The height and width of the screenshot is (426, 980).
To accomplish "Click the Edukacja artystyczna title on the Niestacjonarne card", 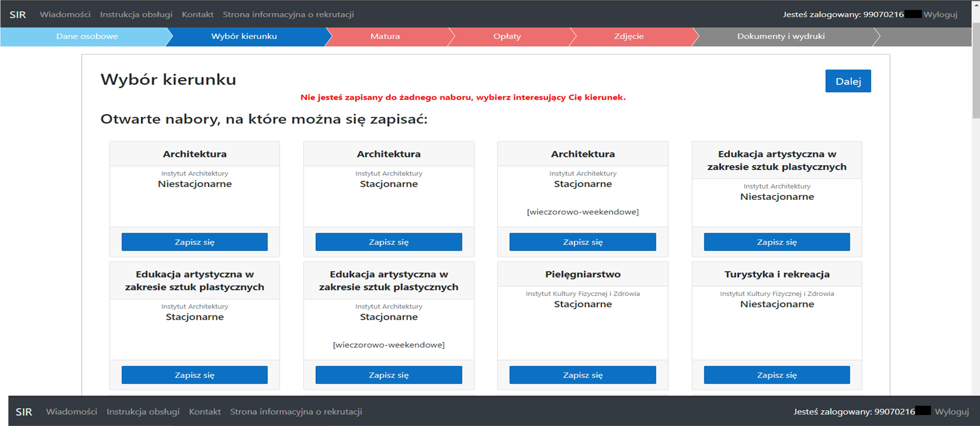I will coord(776,161).
